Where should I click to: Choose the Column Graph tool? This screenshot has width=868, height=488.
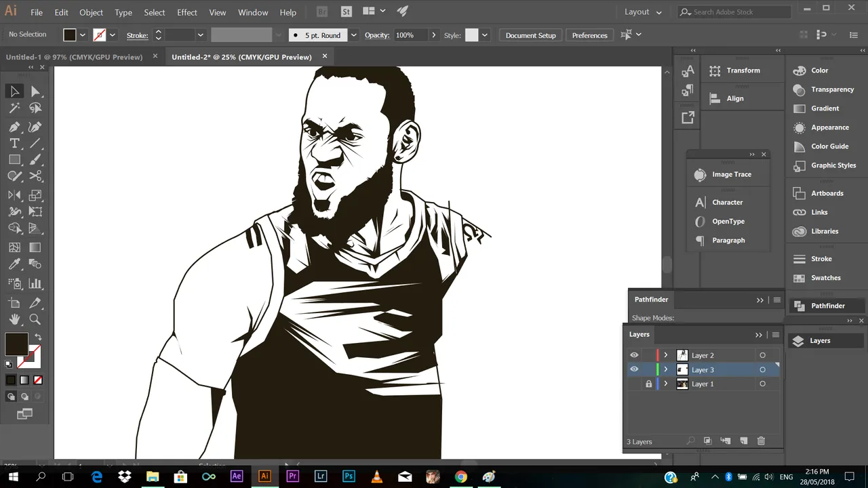(35, 284)
